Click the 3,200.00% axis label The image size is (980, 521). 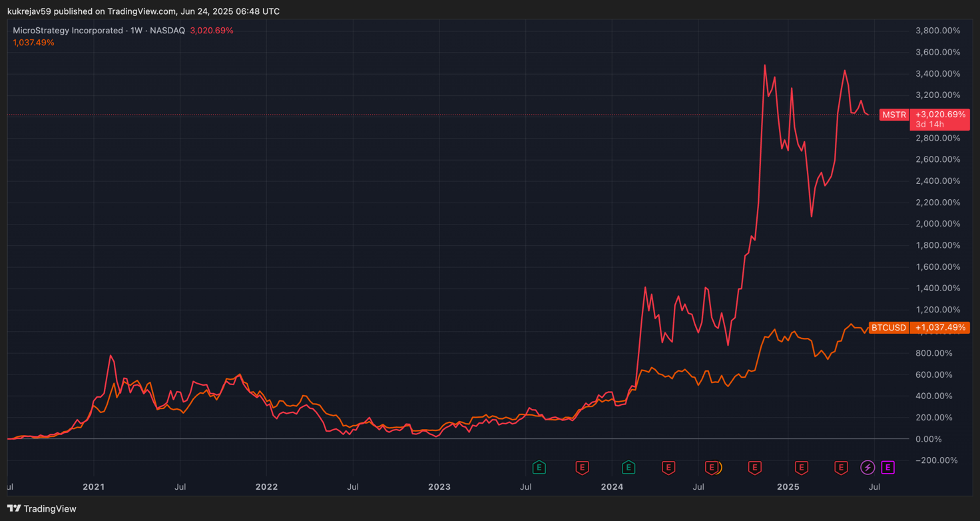point(938,95)
